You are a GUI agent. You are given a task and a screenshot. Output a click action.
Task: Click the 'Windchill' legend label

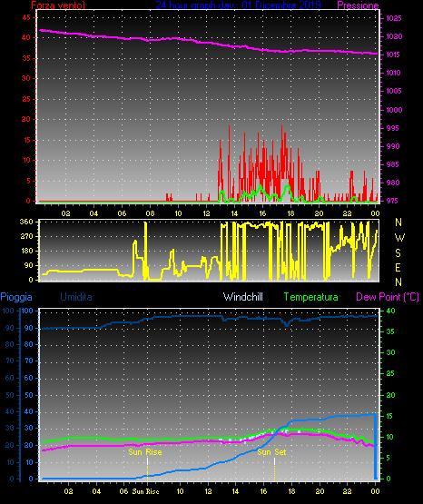click(242, 297)
